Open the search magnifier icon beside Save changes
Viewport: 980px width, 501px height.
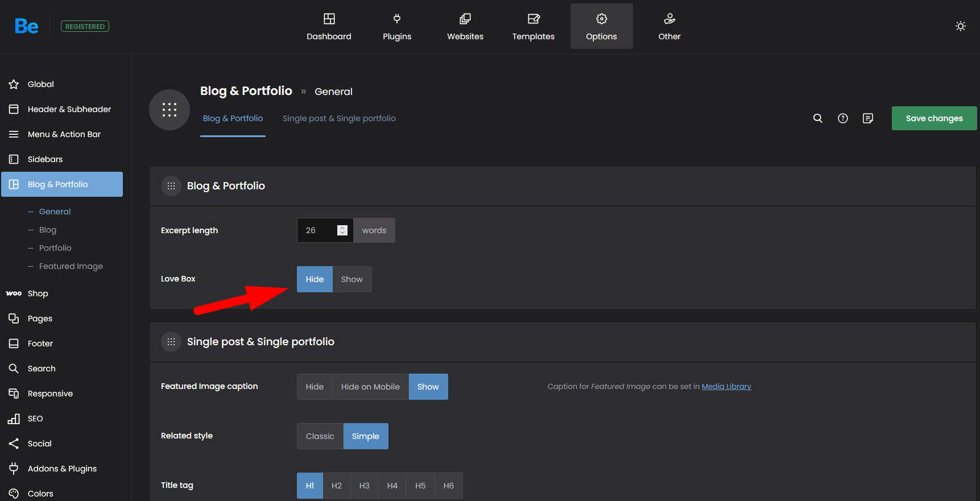coord(817,118)
